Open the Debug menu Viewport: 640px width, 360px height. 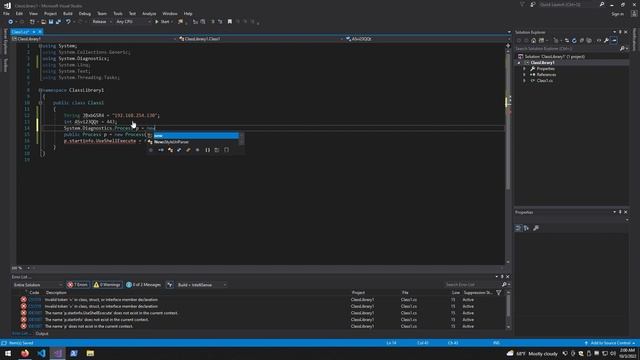(x=84, y=13)
